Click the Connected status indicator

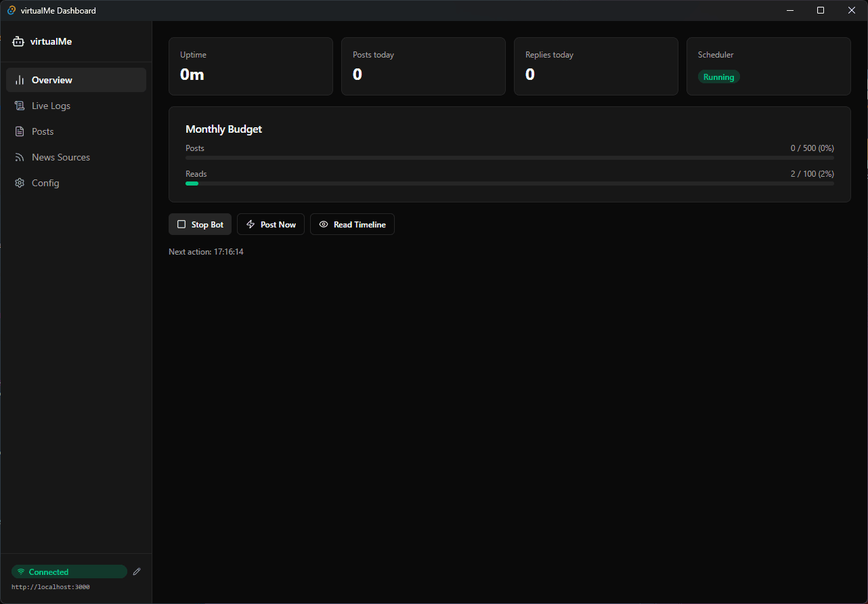[x=69, y=572]
